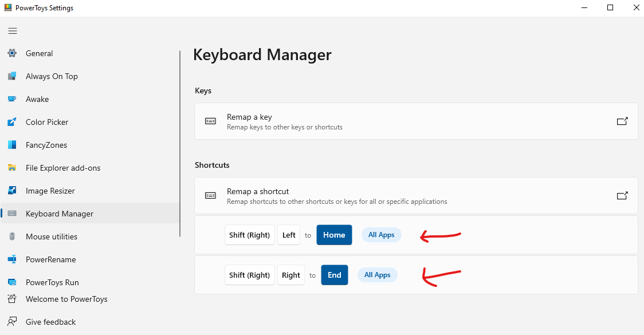Click the sidebar vertical scrollbar
644x335 pixels.
180,144
